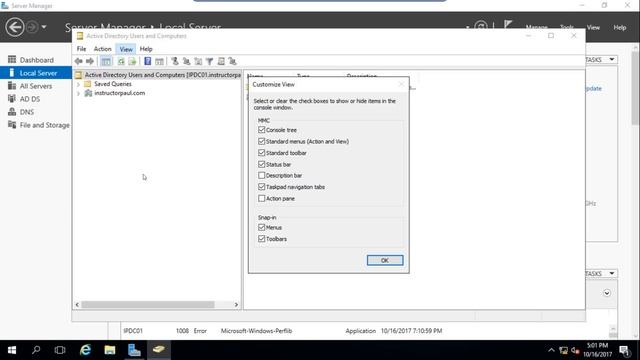The image size is (640, 360).
Task: Click Server Manager notifications flag icon
Action: (x=508, y=24)
